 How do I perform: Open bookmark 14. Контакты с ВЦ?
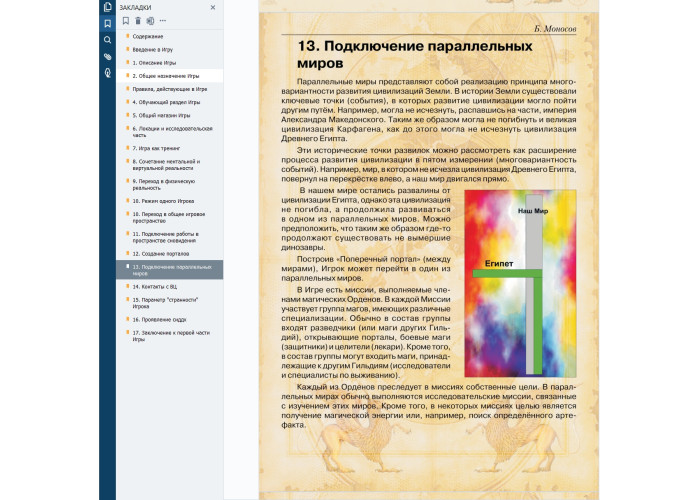(x=162, y=286)
